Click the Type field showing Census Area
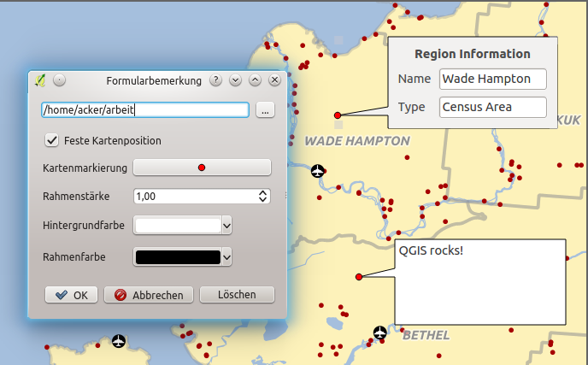Screen dimensions: 588x365 pyautogui.click(x=492, y=107)
